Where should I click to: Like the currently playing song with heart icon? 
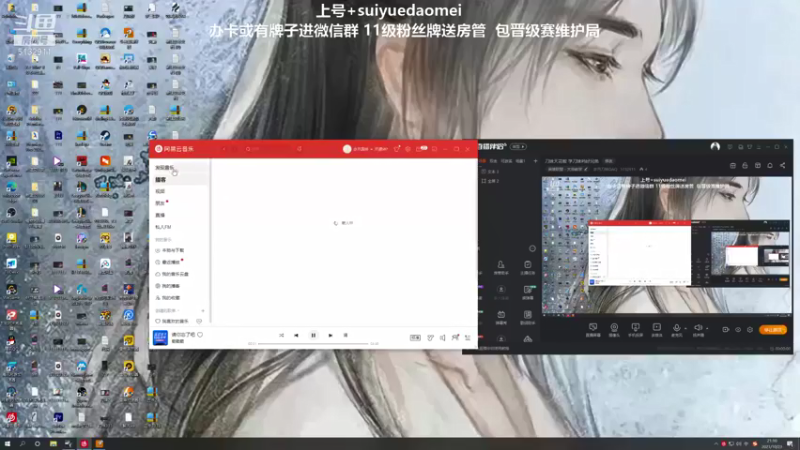[200, 335]
